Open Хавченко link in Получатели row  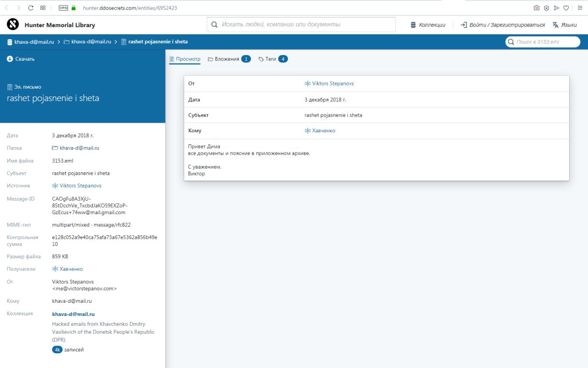[x=68, y=269]
